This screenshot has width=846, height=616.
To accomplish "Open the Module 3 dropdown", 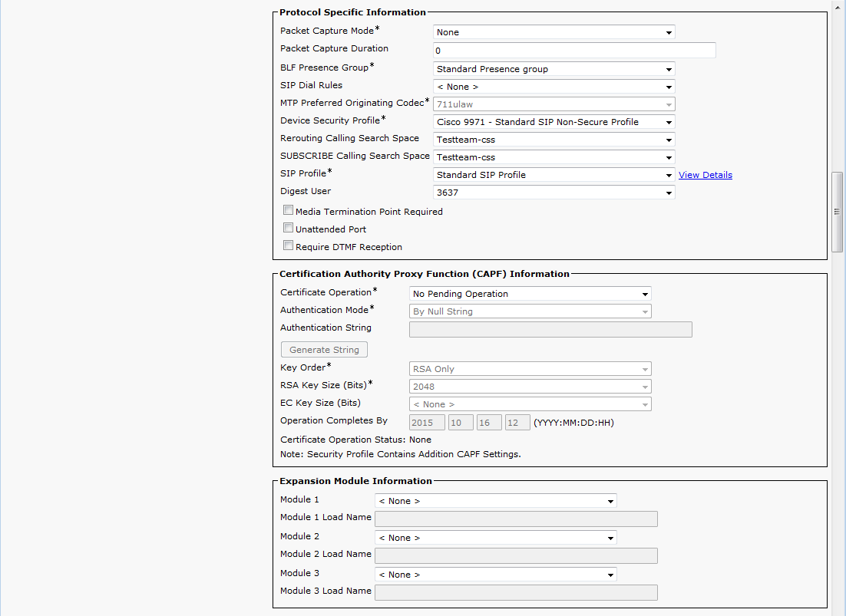I will click(x=495, y=575).
